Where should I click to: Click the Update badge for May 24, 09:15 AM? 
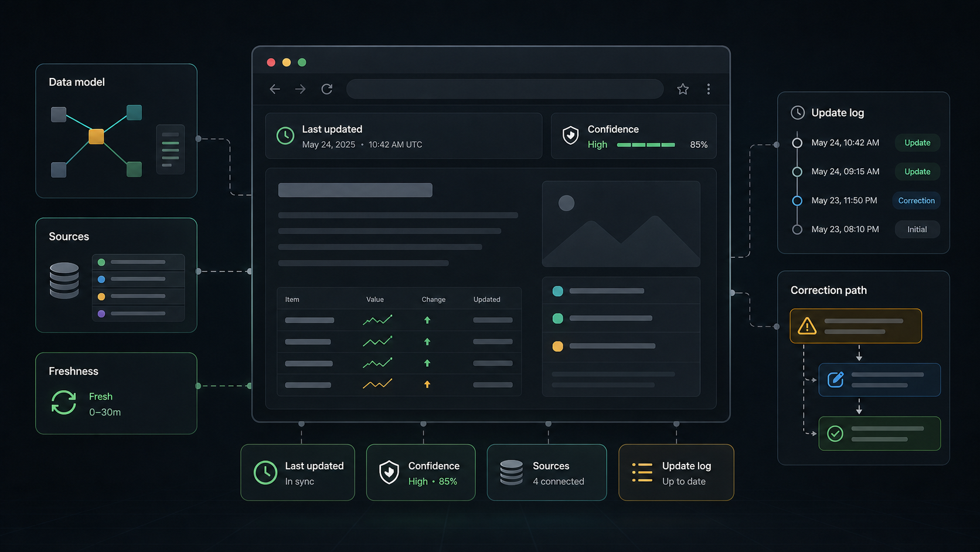click(917, 172)
